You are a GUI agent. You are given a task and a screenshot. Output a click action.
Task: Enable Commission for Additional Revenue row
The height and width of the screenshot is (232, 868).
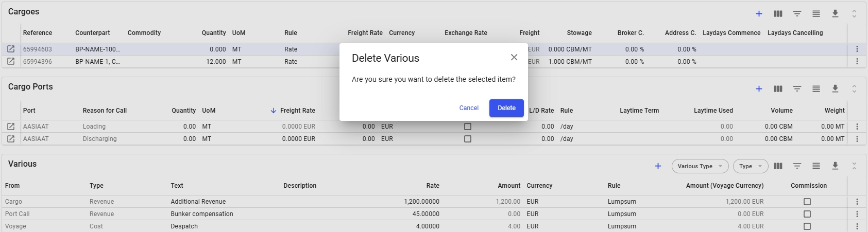(x=807, y=202)
